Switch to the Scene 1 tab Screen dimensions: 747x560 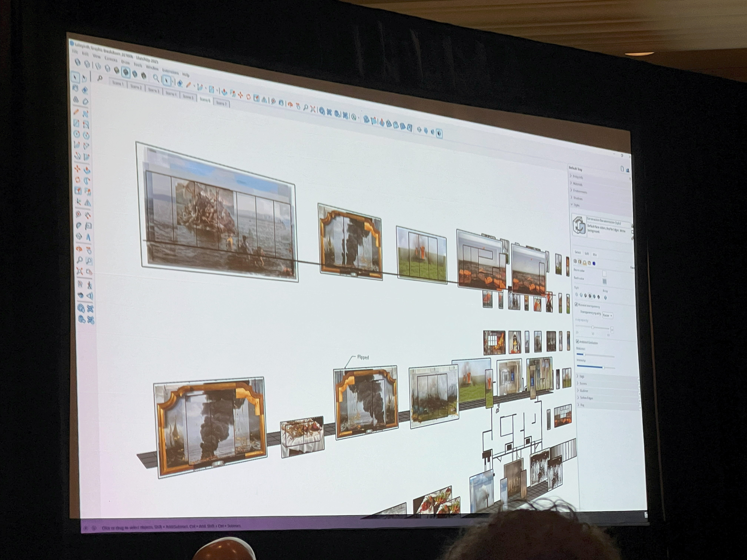point(118,83)
